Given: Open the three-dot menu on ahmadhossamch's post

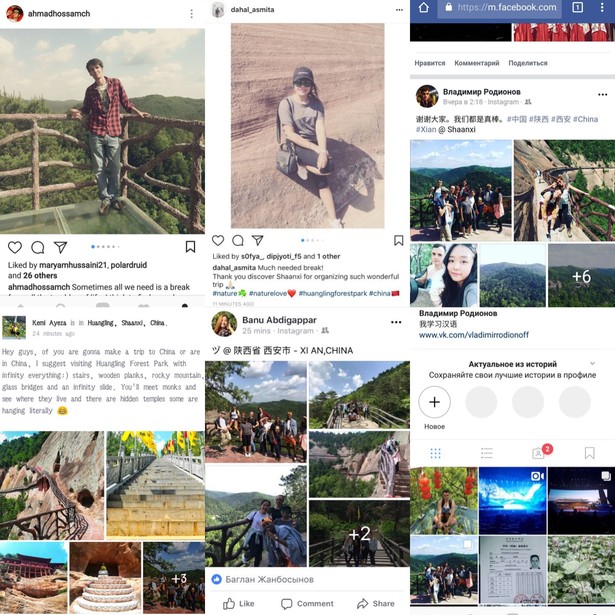Looking at the screenshot, I should [x=191, y=14].
